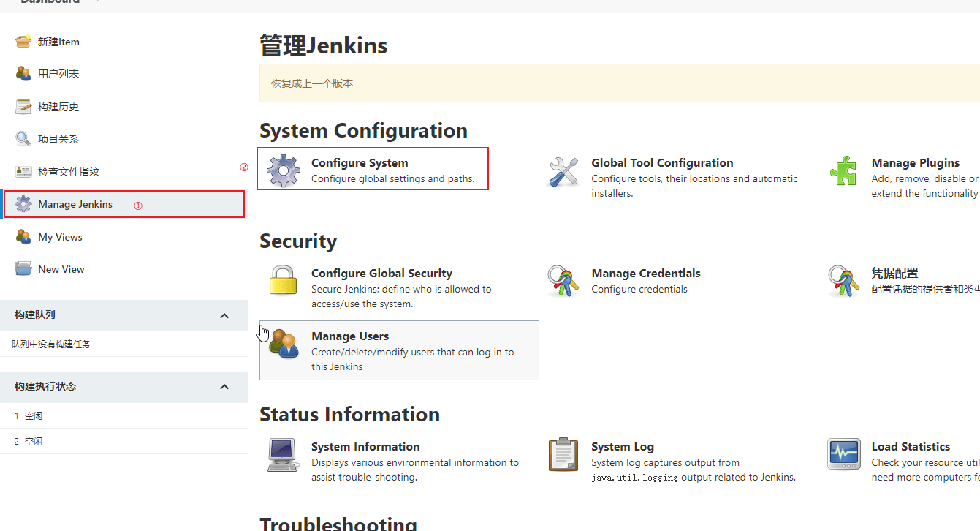Click the Configure System gear icon
Screen dimensions: 980x531
[284, 170]
